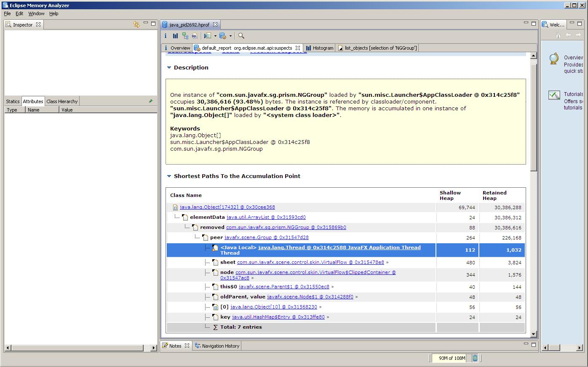Create a histogram from the toolbar
The height and width of the screenshot is (367, 588).
pos(175,36)
